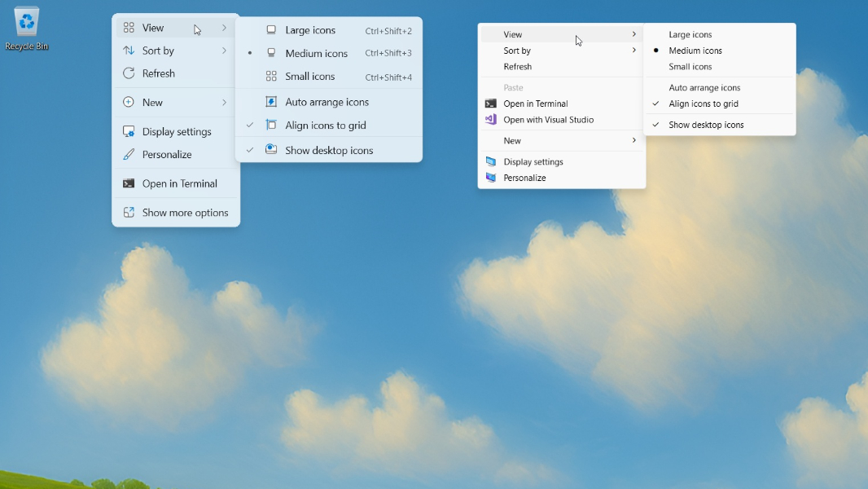The width and height of the screenshot is (868, 489).
Task: Open the Recycle Bin desktop icon
Action: (x=27, y=29)
